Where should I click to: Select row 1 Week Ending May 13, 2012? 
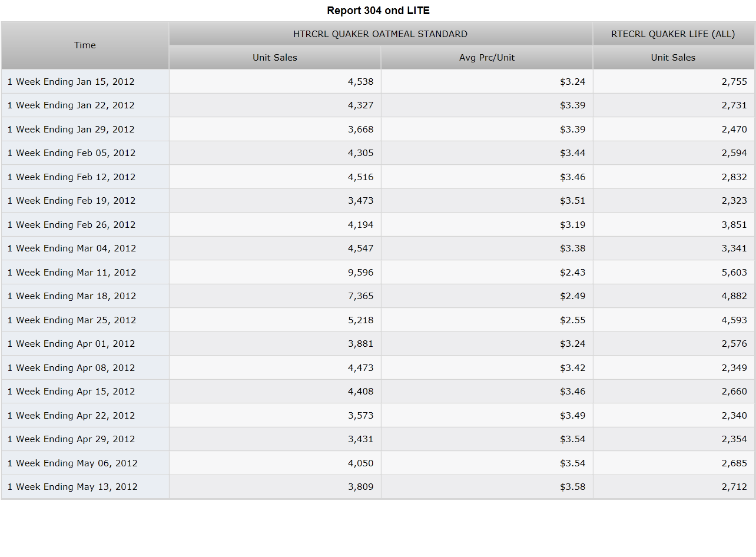(x=378, y=487)
